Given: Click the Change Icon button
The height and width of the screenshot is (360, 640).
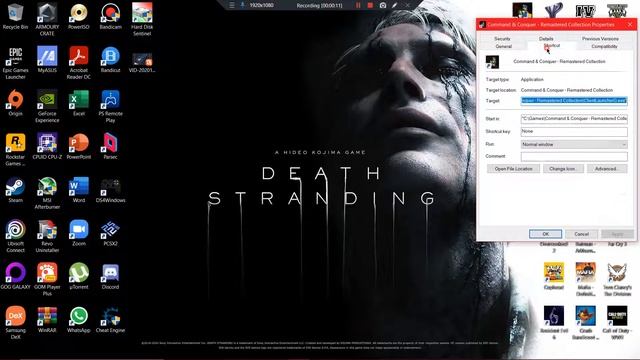Looking at the screenshot, I should [x=563, y=169].
